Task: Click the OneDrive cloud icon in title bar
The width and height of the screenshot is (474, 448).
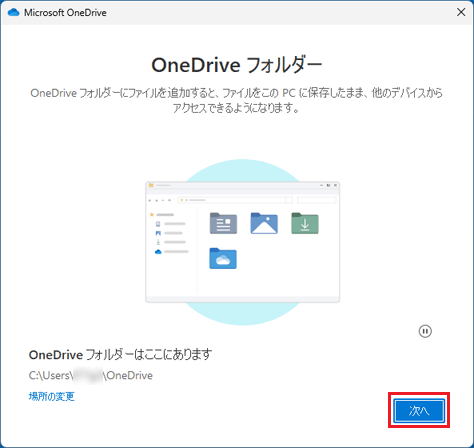Action: tap(13, 12)
